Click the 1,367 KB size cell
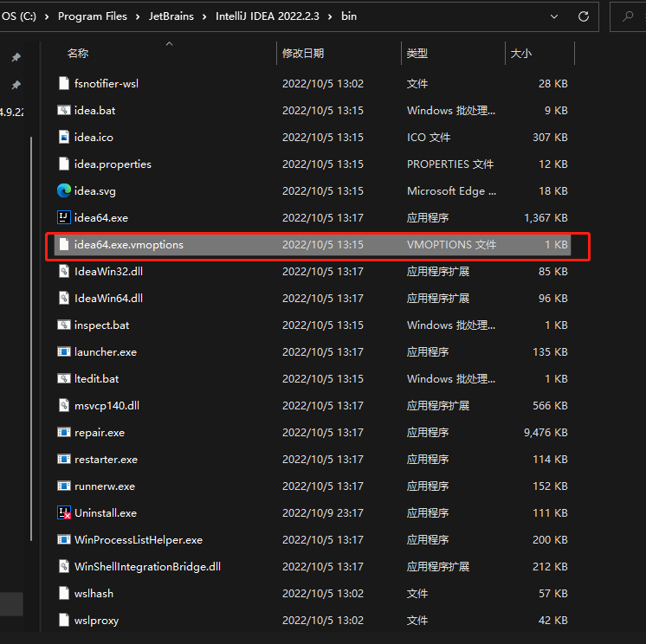Image resolution: width=646 pixels, height=644 pixels. coord(546,217)
